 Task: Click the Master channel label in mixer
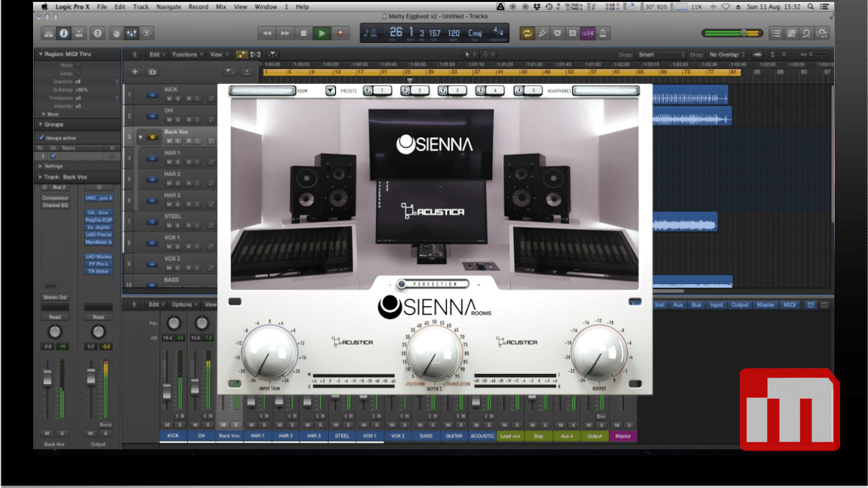[623, 436]
